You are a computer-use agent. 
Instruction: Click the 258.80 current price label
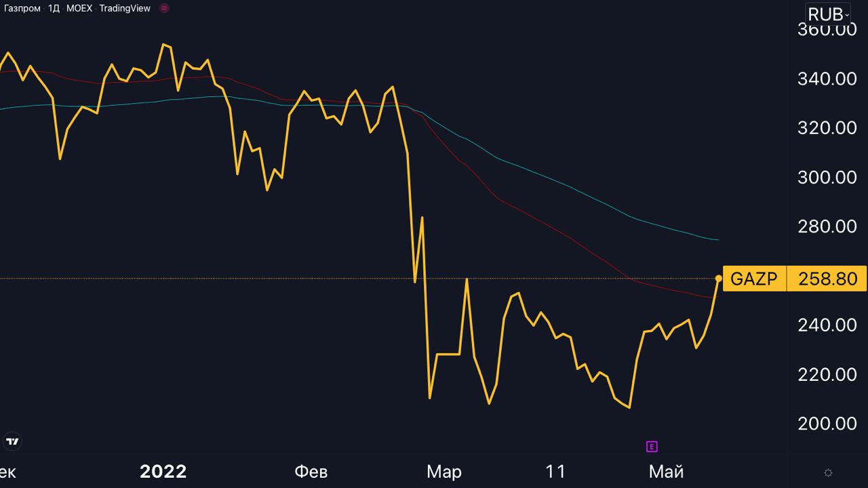click(x=827, y=279)
